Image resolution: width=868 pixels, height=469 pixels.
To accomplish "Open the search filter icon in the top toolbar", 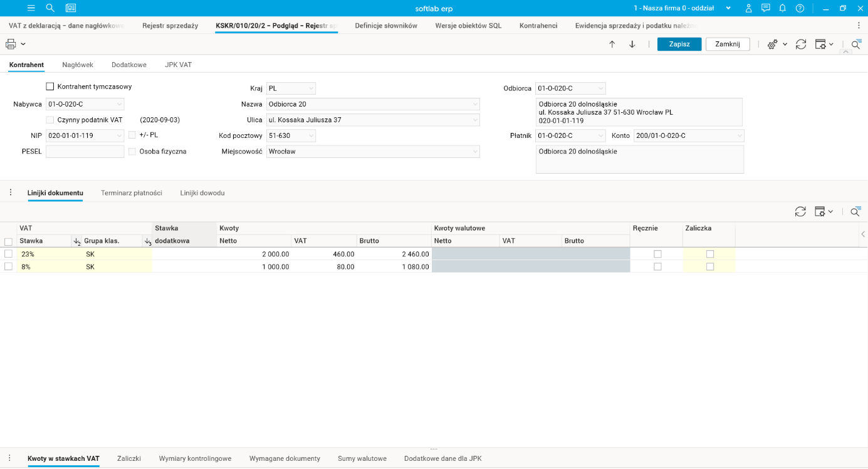I will tap(855, 44).
